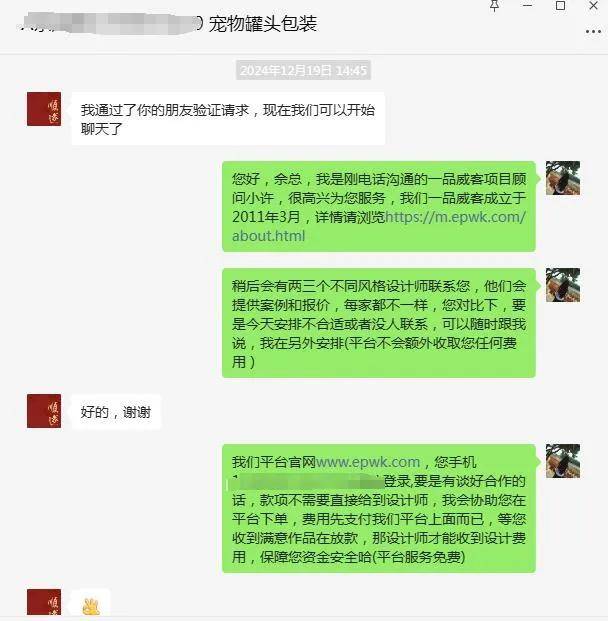Click sender avatar beside 我们平台官网 message

click(x=563, y=461)
